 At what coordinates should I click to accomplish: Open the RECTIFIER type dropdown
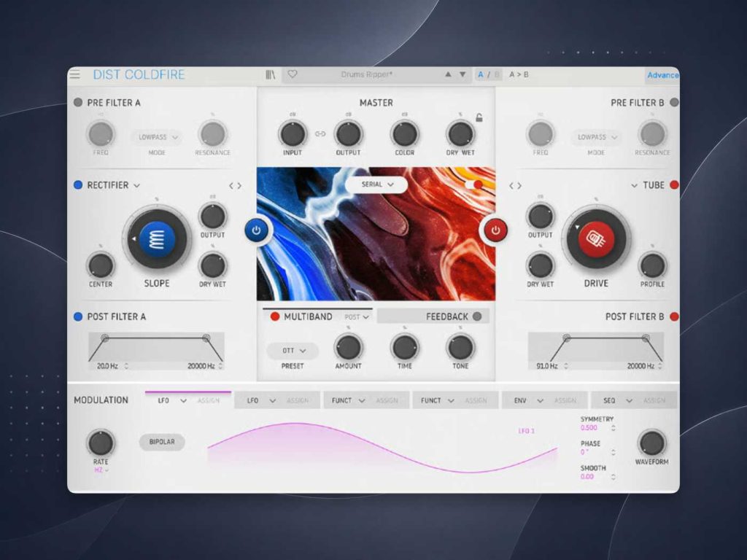click(x=113, y=185)
